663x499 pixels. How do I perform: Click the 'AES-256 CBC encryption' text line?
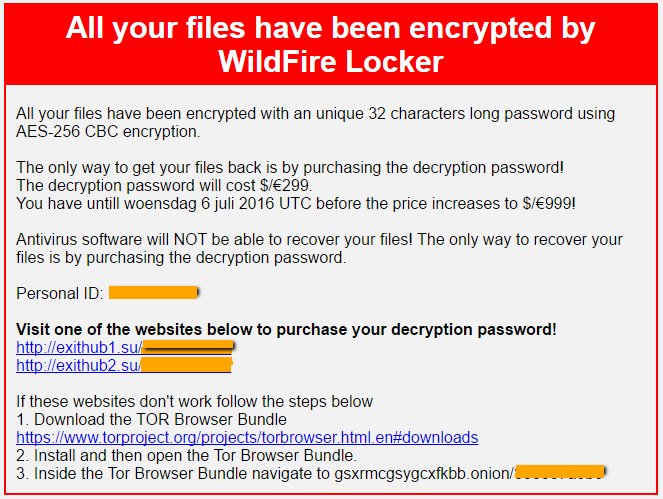(x=108, y=132)
